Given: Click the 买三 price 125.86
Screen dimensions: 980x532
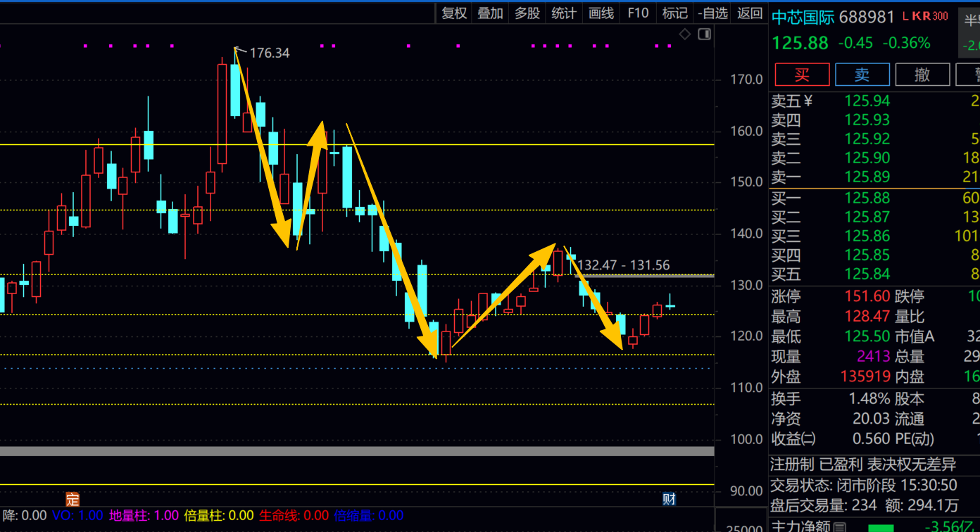Looking at the screenshot, I should coord(867,236).
